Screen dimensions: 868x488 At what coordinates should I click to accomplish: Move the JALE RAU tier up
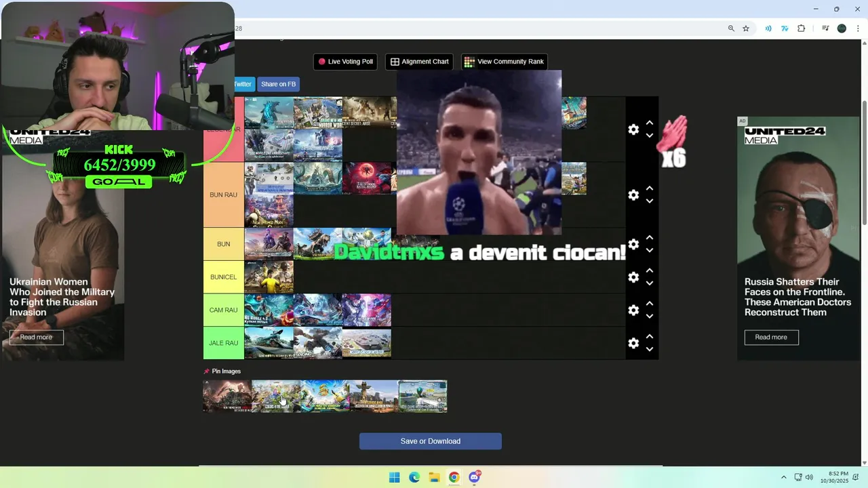point(650,336)
